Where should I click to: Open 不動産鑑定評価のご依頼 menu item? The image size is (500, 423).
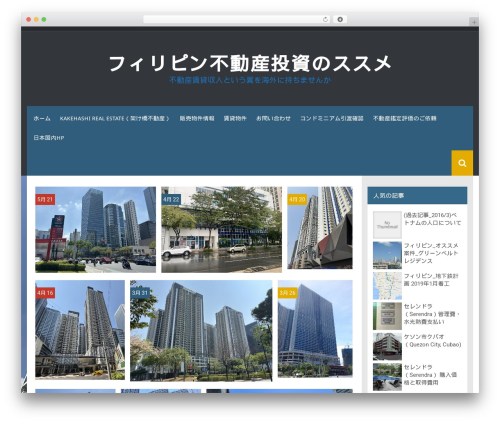coord(404,118)
